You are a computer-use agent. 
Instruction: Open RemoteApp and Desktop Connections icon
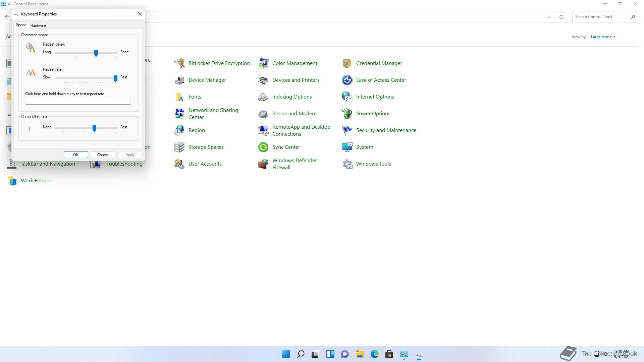coord(263,130)
